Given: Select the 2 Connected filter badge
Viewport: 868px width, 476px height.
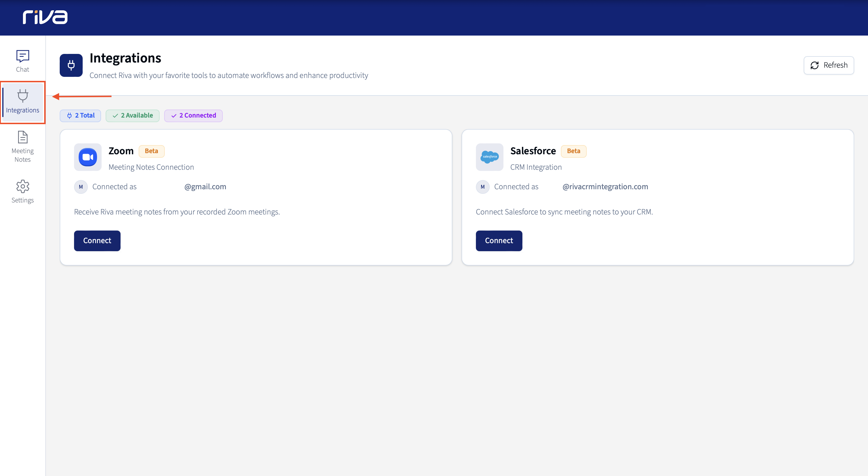Looking at the screenshot, I should pyautogui.click(x=193, y=116).
